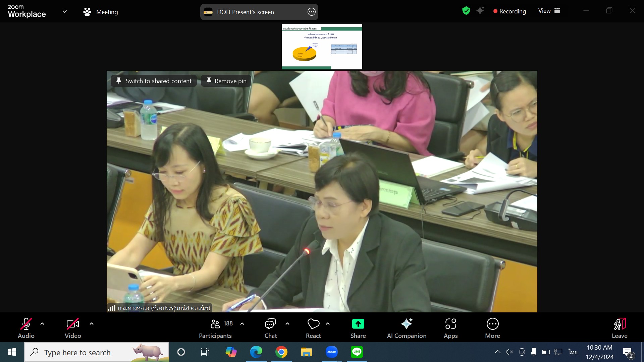Open the Chat panel
The height and width of the screenshot is (362, 644).
270,324
